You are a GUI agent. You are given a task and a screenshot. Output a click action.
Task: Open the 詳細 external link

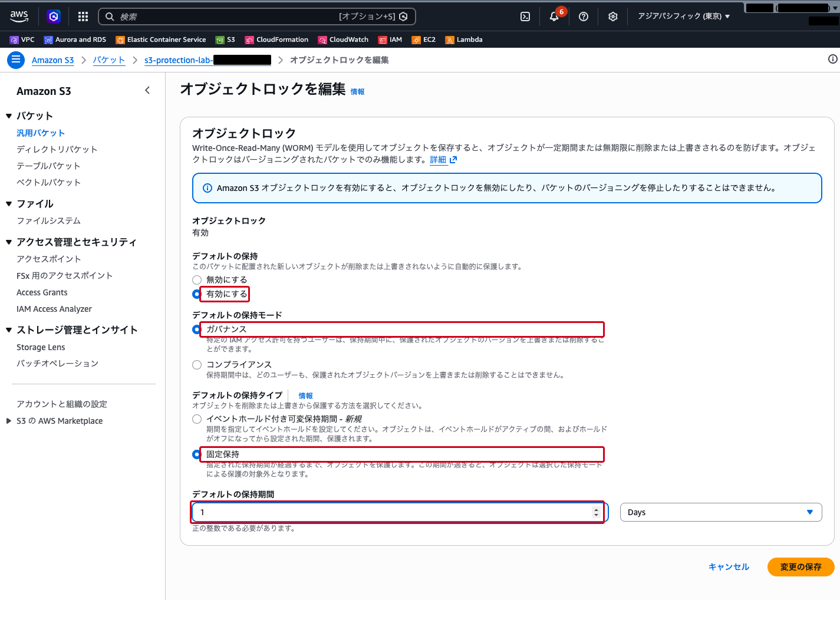pos(443,160)
